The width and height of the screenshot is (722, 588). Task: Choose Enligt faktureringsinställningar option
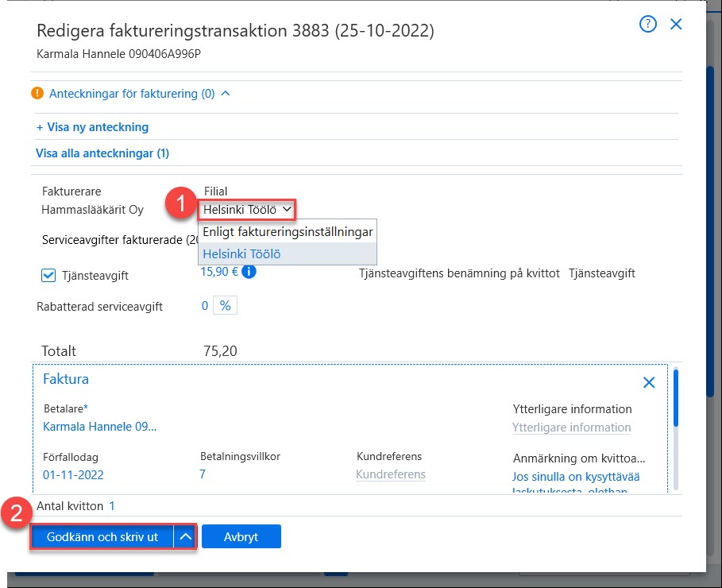tap(288, 232)
